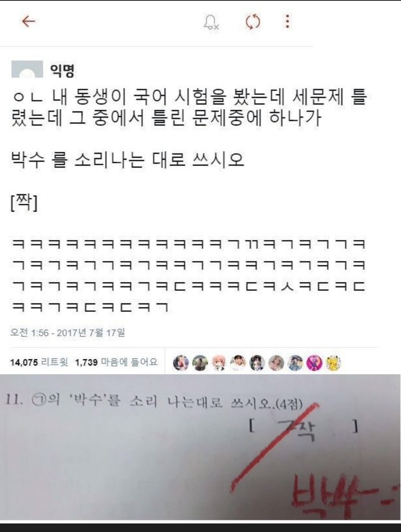Viewport: 401px width, 532px height.
Task: Toggle the muted notification bell
Action: tap(211, 22)
